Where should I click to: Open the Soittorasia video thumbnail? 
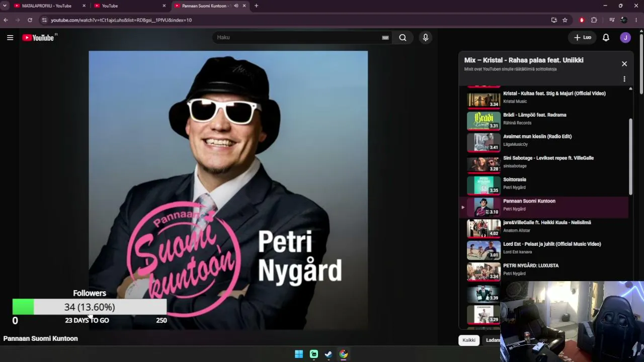coord(484,186)
